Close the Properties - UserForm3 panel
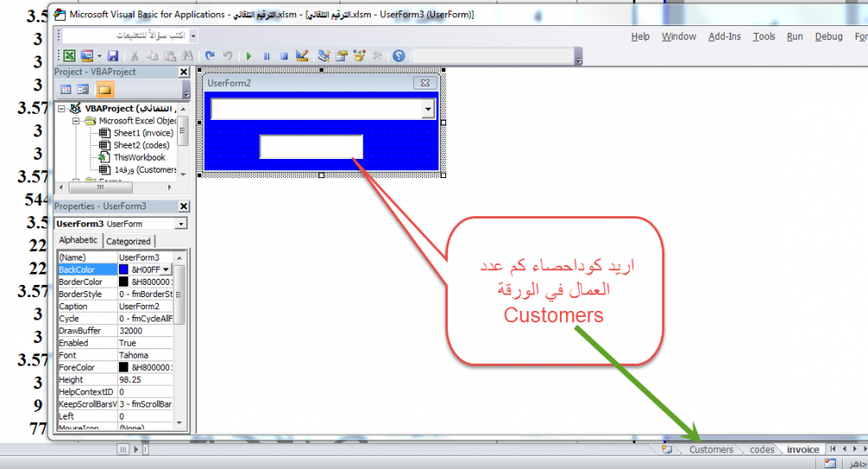This screenshot has height=469, width=868. coord(184,206)
